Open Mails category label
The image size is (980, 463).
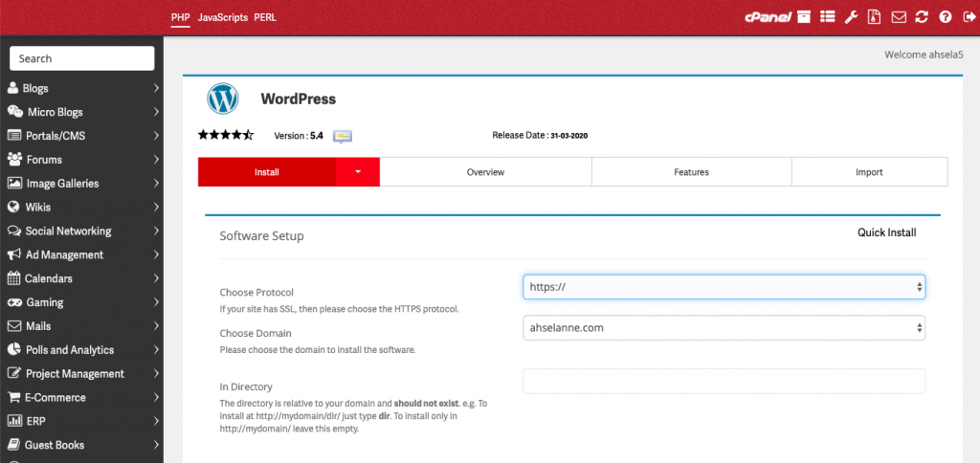38,326
